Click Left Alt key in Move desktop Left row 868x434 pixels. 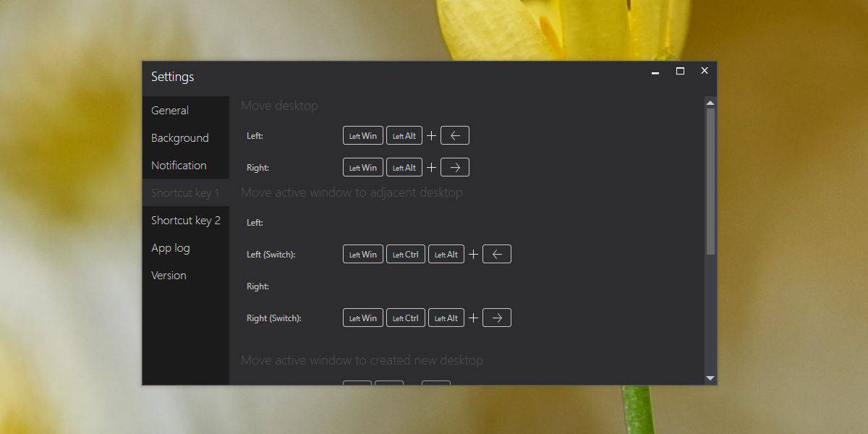(x=404, y=135)
